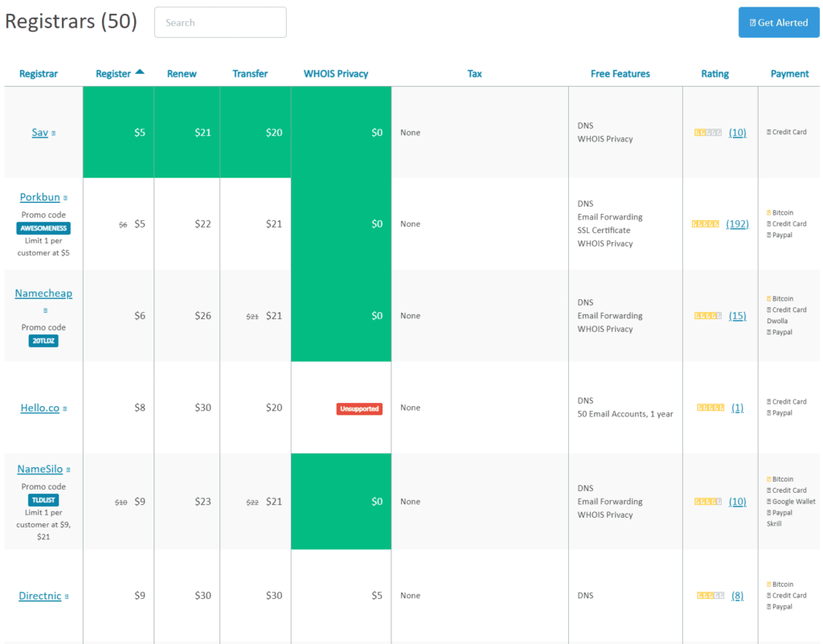Click the registrar Search input field
Viewport: 823px width, 644px height.
click(x=220, y=23)
